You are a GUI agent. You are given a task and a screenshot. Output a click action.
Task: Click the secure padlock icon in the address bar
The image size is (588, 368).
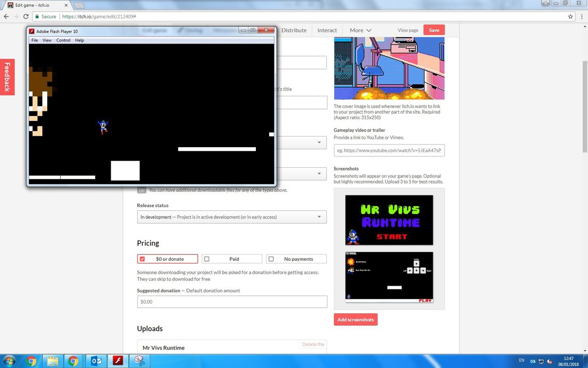click(37, 17)
